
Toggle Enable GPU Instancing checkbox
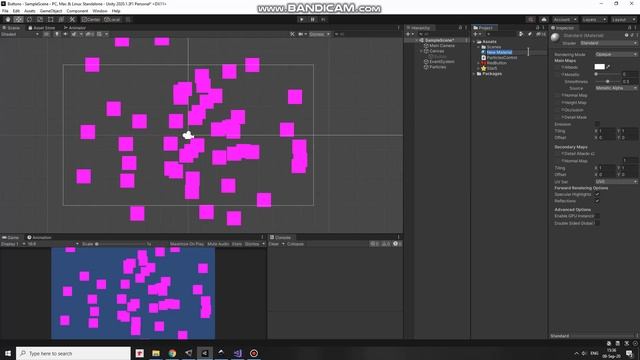click(x=597, y=216)
